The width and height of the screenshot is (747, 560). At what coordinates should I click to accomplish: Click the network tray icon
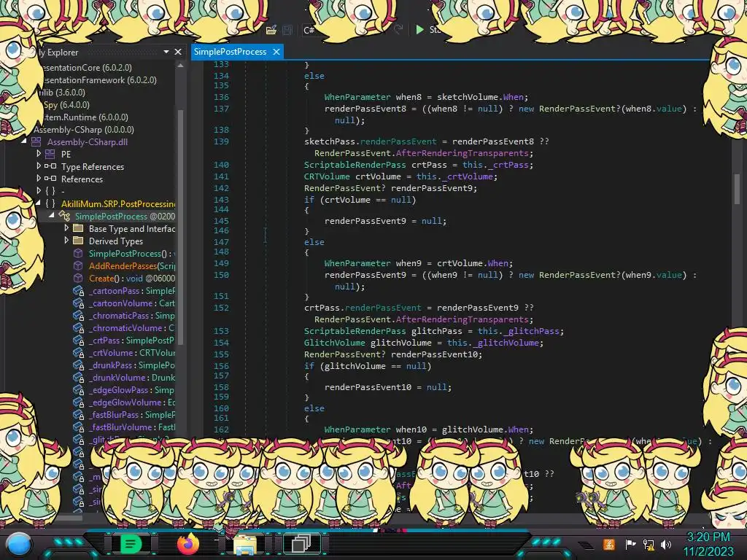coord(648,544)
